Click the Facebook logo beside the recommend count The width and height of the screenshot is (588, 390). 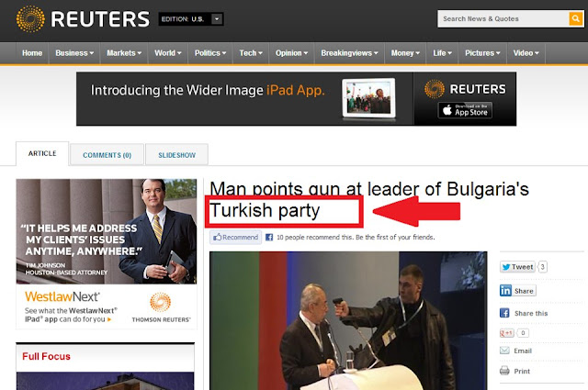(269, 237)
